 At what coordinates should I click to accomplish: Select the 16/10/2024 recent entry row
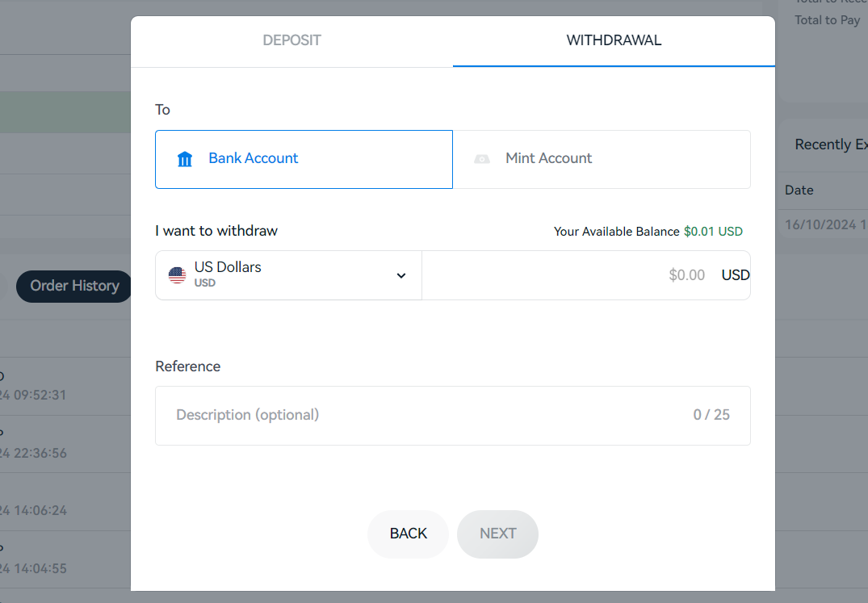(x=825, y=225)
